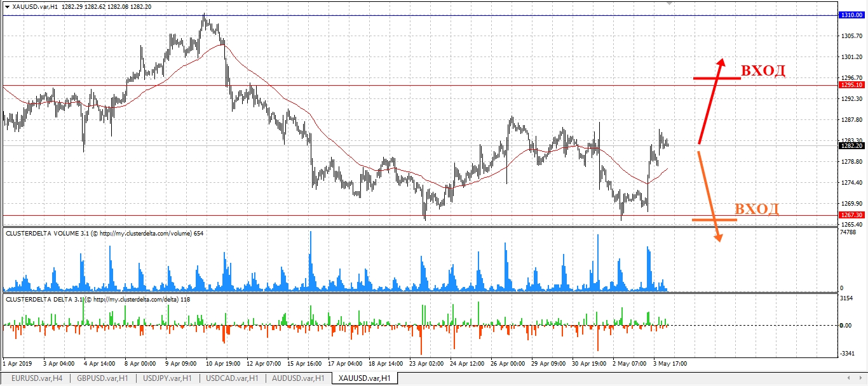The width and height of the screenshot is (868, 386).
Task: Click the 1301.20 price scale value
Action: [x=851, y=57]
